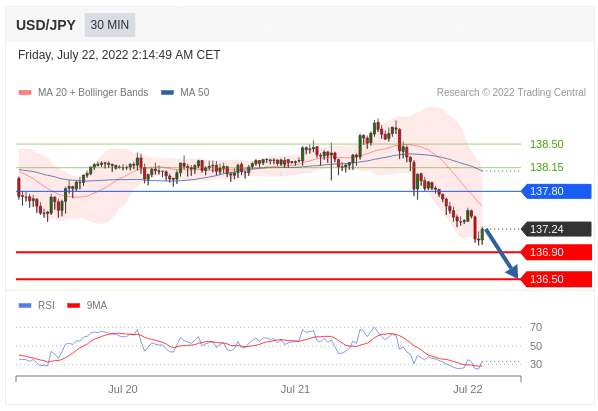The height and width of the screenshot is (411, 598).
Task: Click the Friday, July 22 timestamp text
Action: [119, 55]
